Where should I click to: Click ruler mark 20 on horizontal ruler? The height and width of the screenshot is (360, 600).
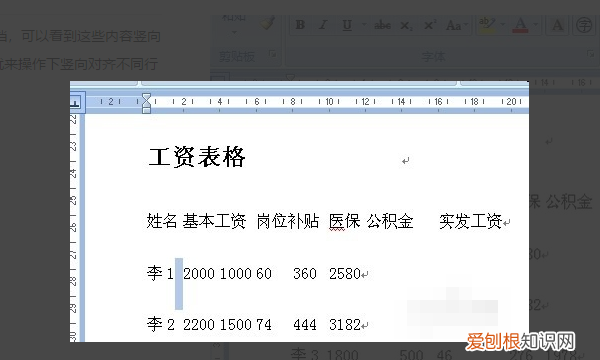click(511, 102)
